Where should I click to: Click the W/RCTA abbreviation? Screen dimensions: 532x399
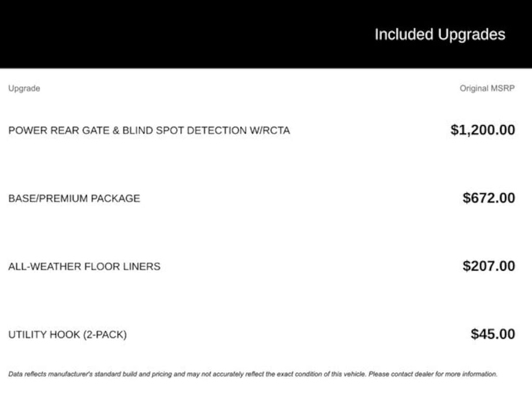tap(270, 130)
